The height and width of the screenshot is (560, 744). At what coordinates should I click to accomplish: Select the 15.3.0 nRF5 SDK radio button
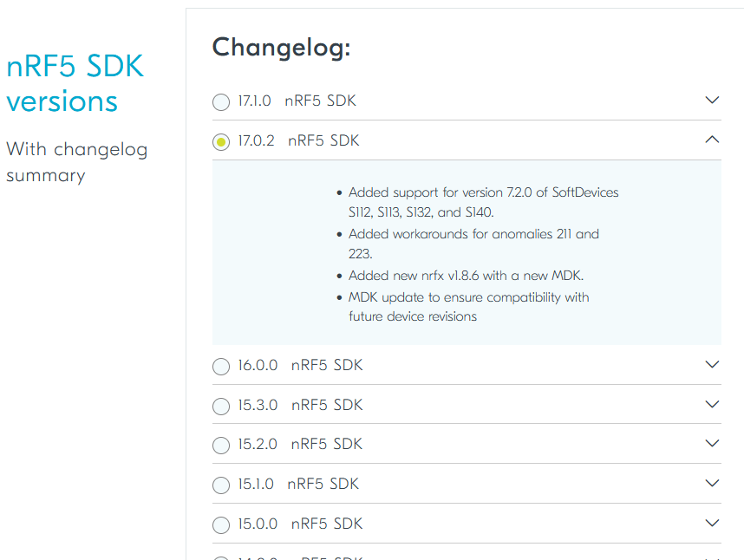[x=221, y=406]
